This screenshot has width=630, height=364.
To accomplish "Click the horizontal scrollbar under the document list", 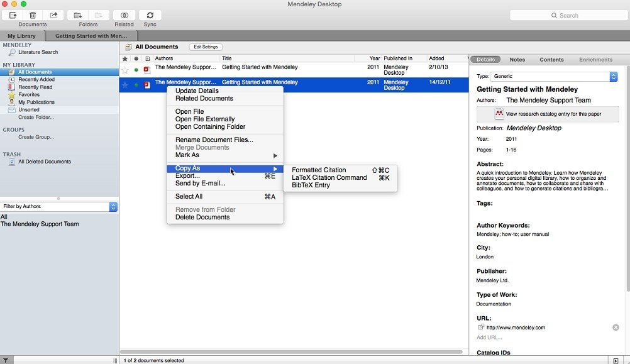I will (x=291, y=352).
